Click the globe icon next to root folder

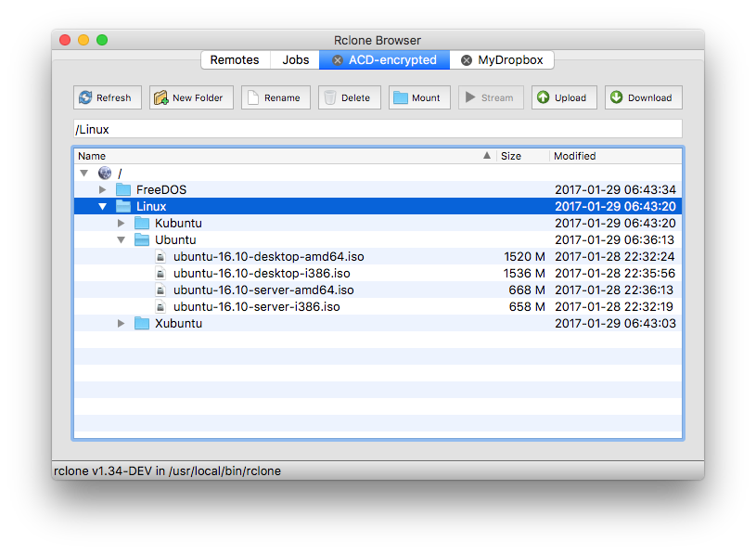coord(104,173)
